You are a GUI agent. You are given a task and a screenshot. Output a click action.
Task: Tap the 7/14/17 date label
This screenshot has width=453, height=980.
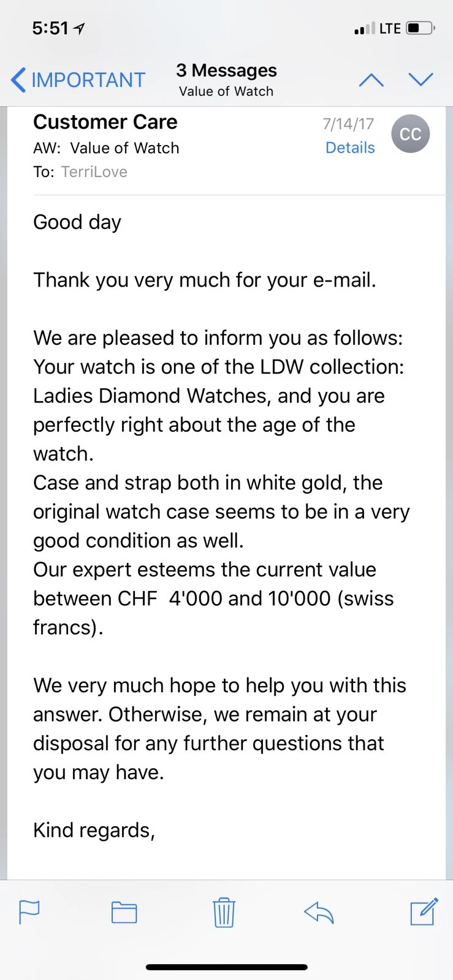point(348,124)
